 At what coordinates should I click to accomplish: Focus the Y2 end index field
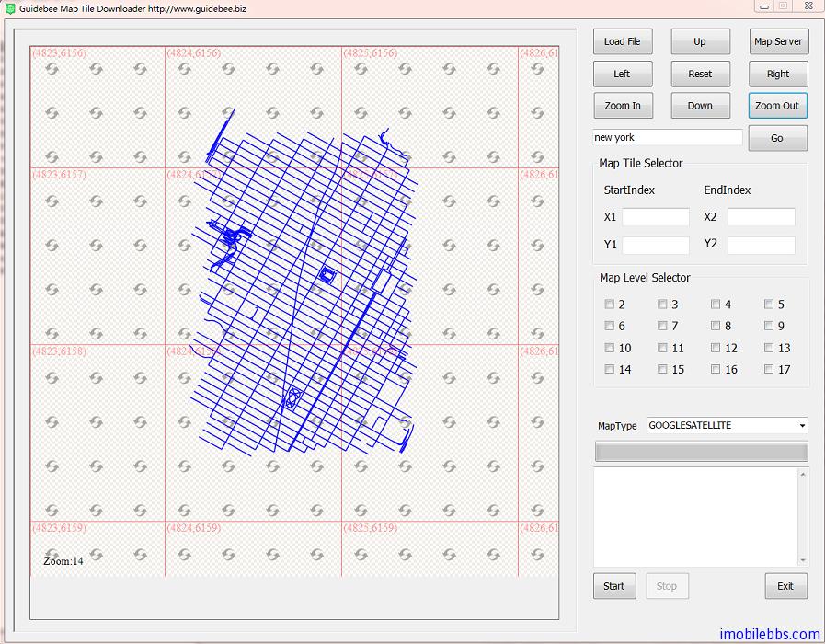point(761,245)
